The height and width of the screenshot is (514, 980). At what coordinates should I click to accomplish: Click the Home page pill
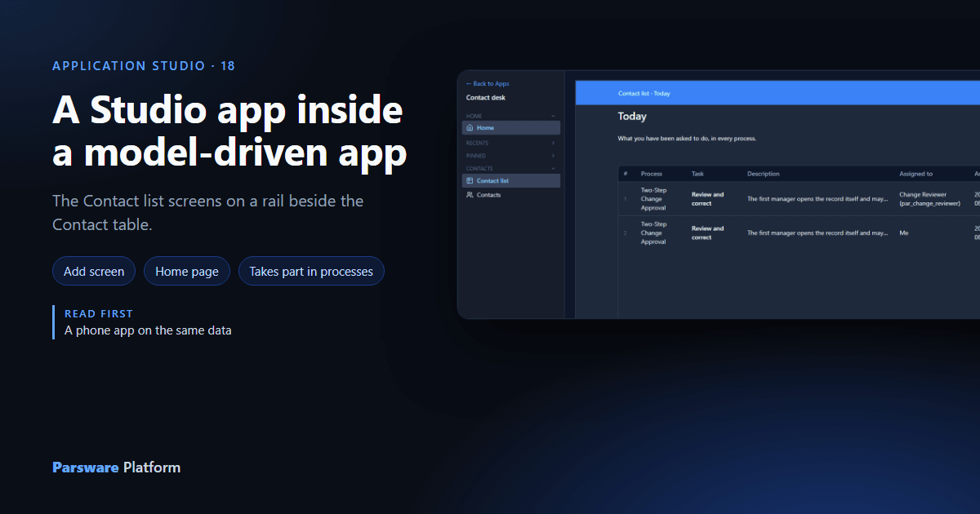[187, 272]
